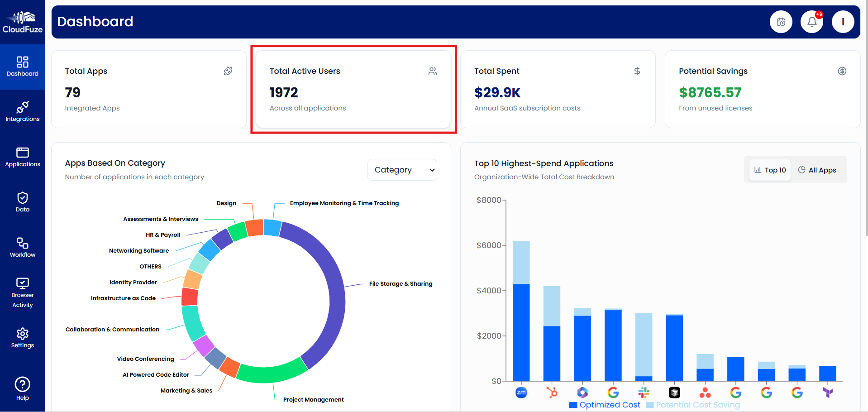Open the profile avatar menu
Viewport: 868px width, 412px height.
(x=843, y=21)
